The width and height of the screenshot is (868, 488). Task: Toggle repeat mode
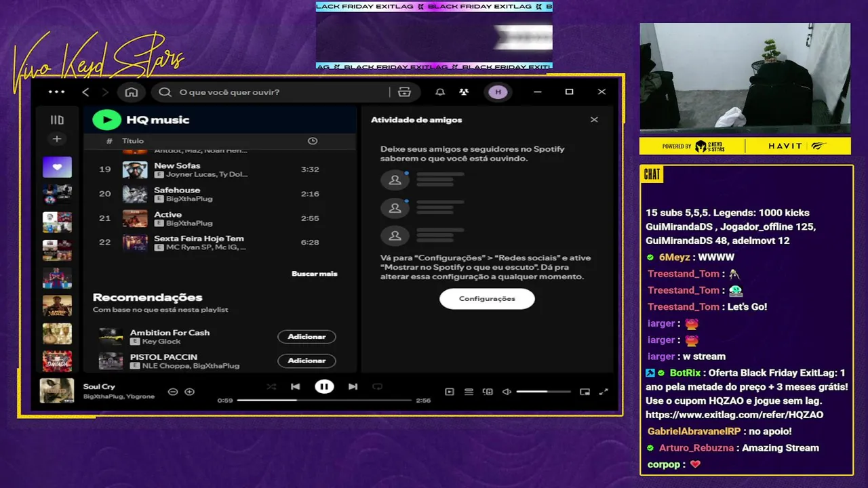(377, 386)
